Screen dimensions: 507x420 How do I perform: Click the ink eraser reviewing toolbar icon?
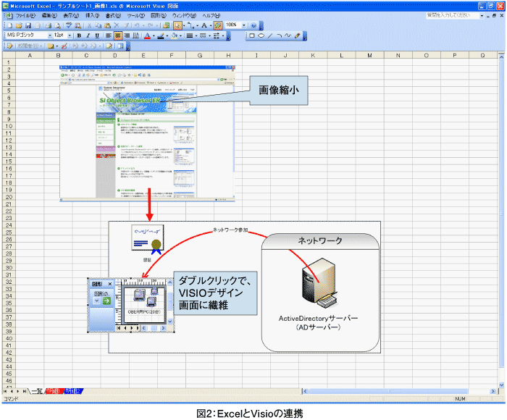64,46
